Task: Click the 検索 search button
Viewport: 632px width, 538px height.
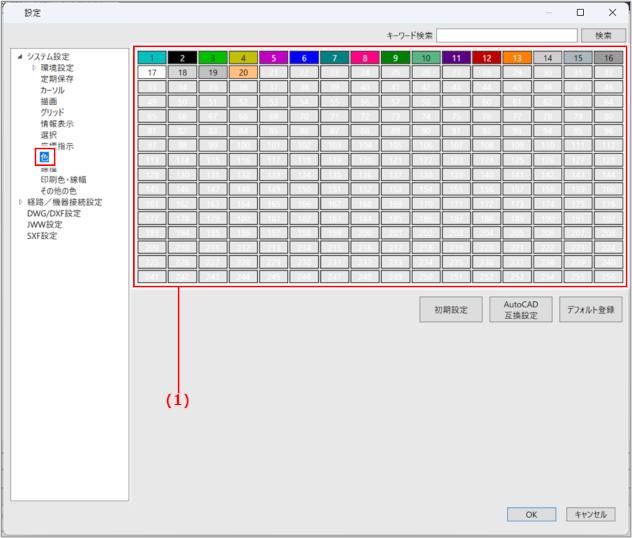Action: pyautogui.click(x=603, y=35)
